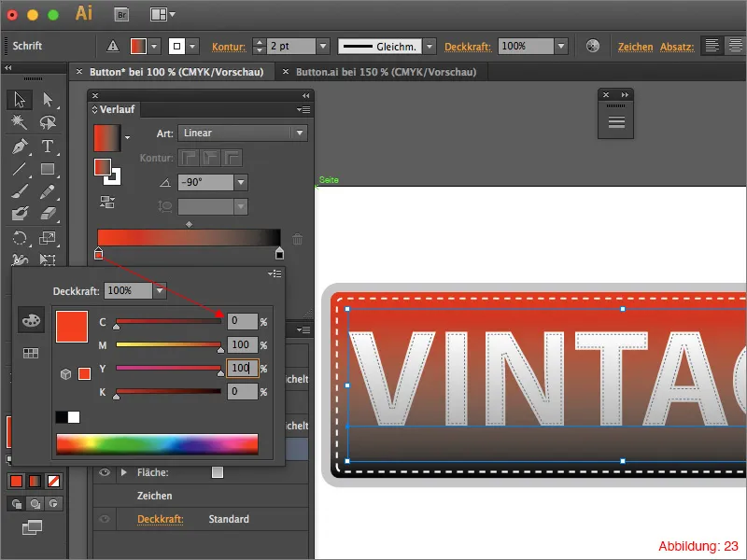This screenshot has width=747, height=560.
Task: Select the Line Segment tool
Action: tap(20, 169)
